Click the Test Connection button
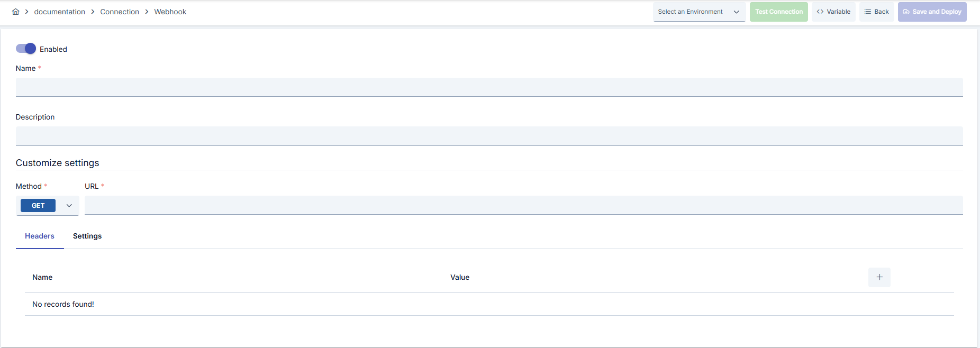This screenshot has width=980, height=348. [778, 12]
